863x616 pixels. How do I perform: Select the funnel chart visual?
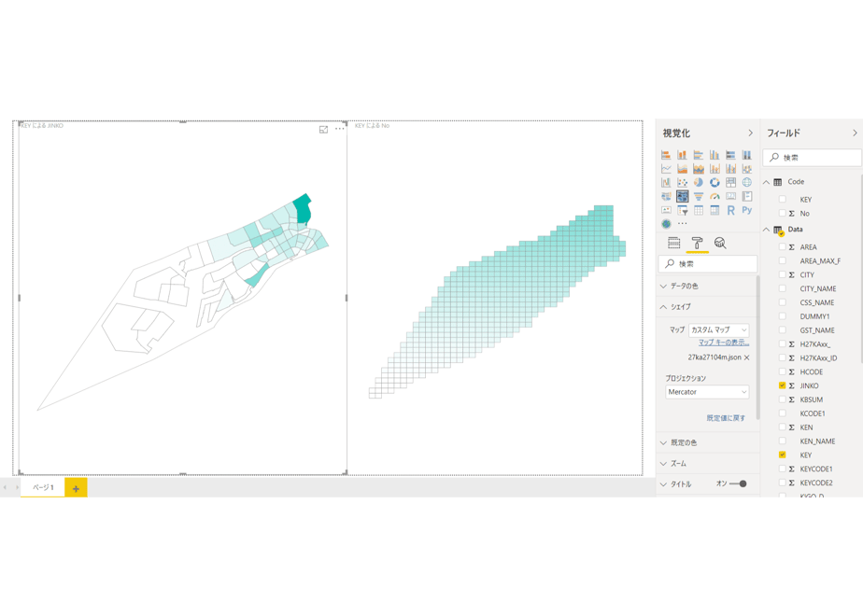point(699,196)
